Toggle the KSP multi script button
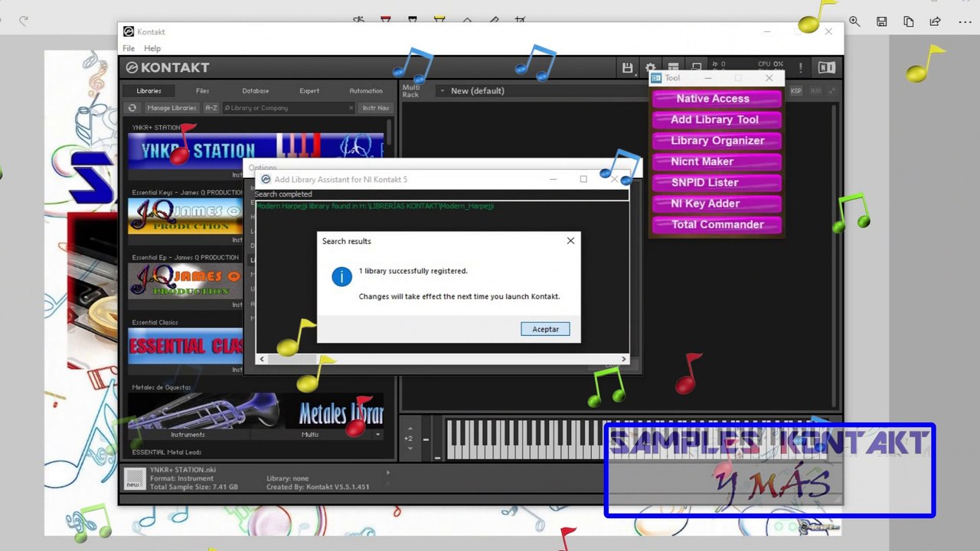Image resolution: width=980 pixels, height=551 pixels. click(x=796, y=91)
